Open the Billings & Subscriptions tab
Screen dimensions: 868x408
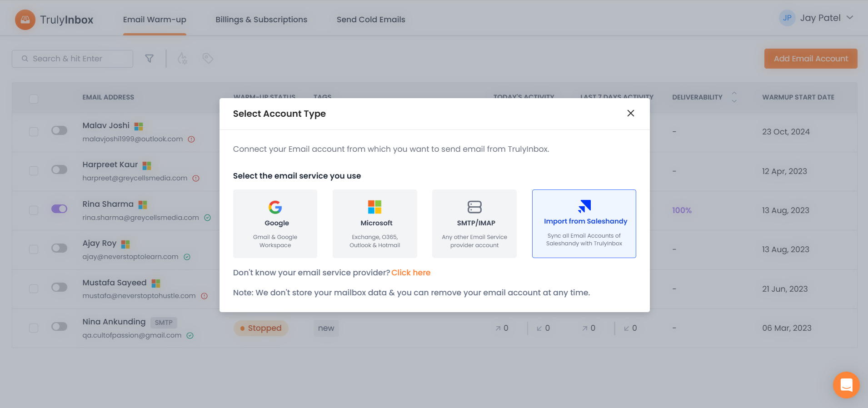[261, 20]
